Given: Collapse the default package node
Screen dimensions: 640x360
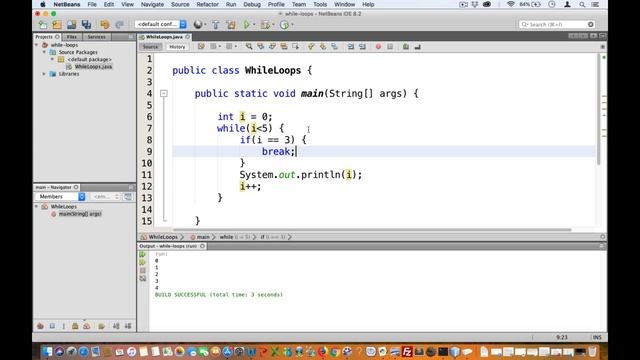Looking at the screenshot, I should [52, 60].
